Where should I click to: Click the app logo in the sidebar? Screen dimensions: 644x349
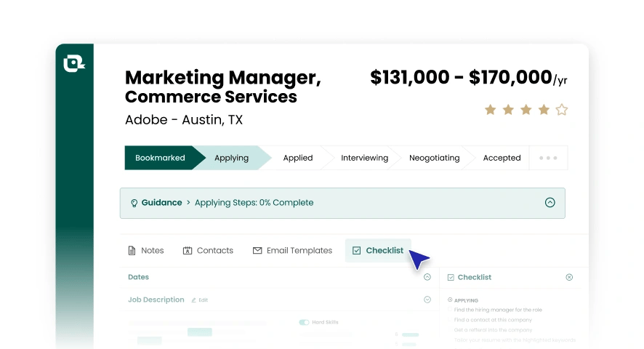click(74, 63)
